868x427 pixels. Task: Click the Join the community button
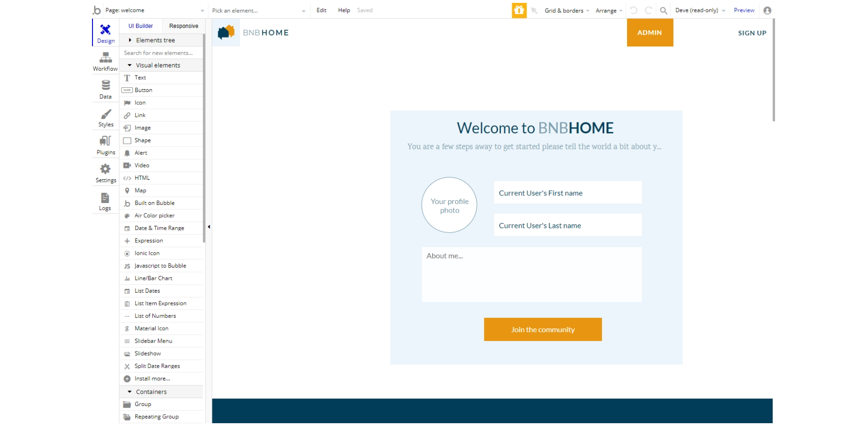point(543,329)
